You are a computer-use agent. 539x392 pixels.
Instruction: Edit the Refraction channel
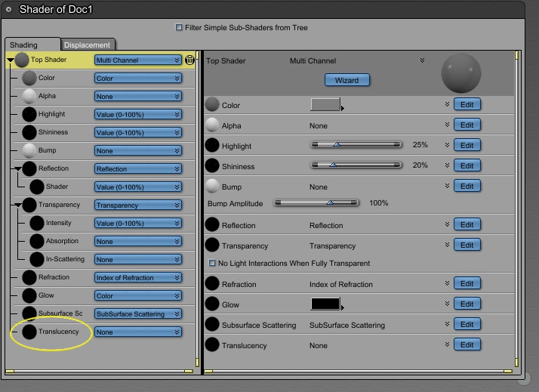tap(467, 284)
